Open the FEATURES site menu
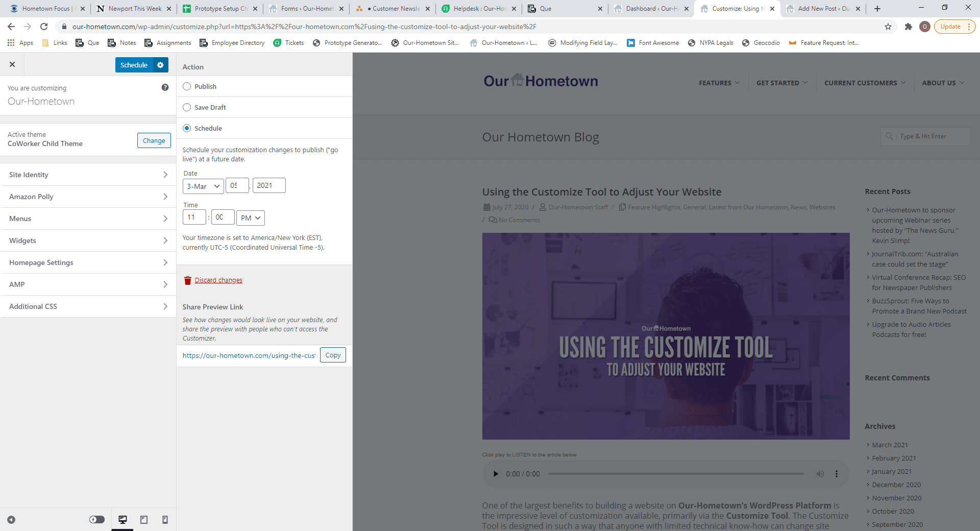 tap(719, 83)
